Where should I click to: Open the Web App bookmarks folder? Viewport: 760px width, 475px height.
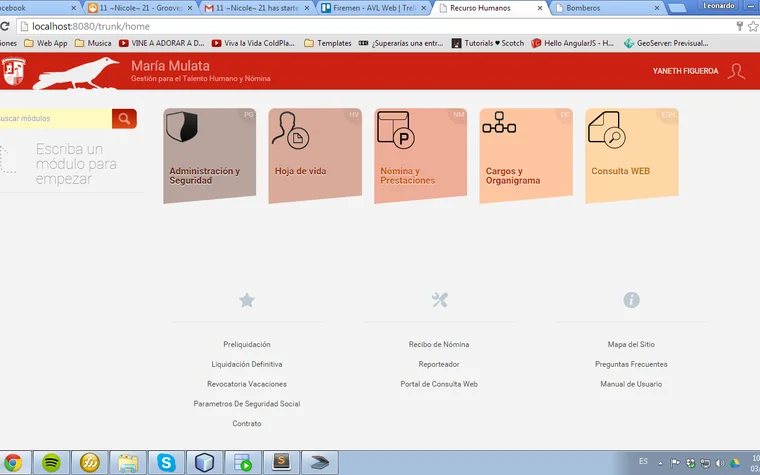click(x=46, y=43)
